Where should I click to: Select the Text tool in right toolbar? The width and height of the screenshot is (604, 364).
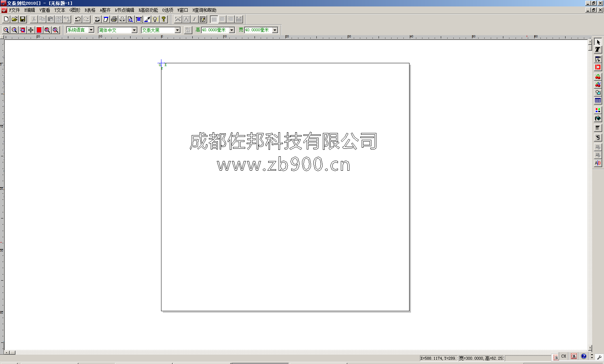pyautogui.click(x=598, y=50)
